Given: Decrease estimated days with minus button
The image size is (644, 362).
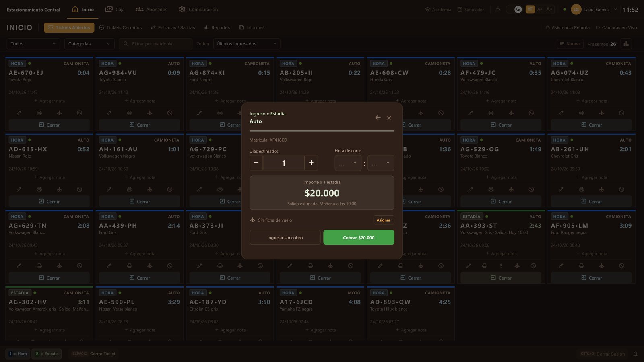Looking at the screenshot, I should pyautogui.click(x=256, y=163).
